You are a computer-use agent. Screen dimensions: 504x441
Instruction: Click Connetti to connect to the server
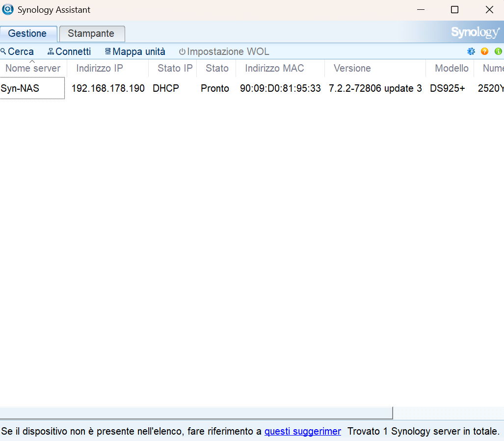(69, 52)
